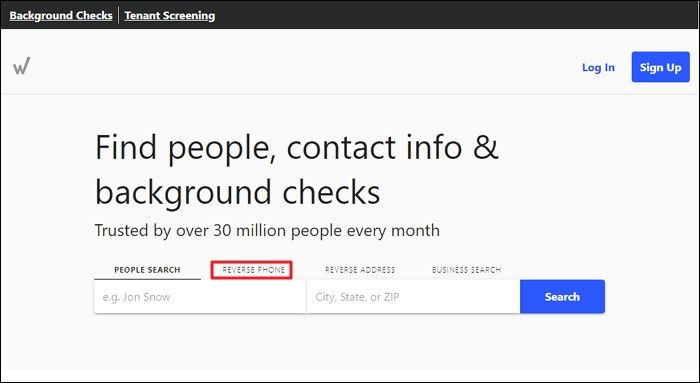Click the Log In link
This screenshot has width=700, height=383.
(598, 67)
